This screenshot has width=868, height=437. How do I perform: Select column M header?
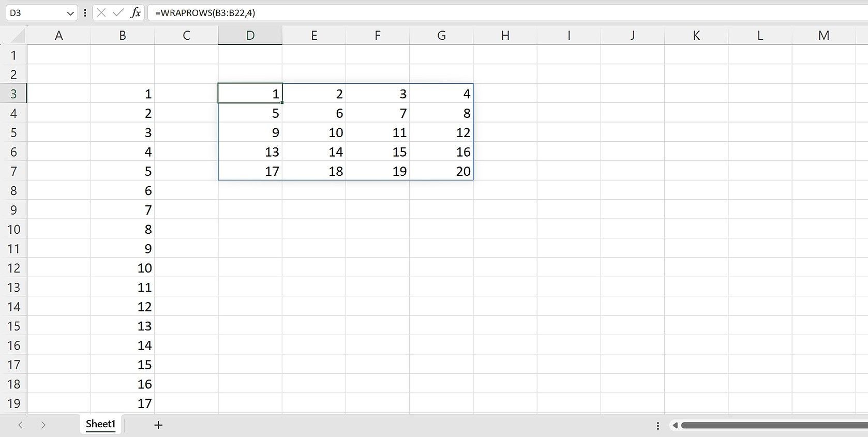coord(824,35)
